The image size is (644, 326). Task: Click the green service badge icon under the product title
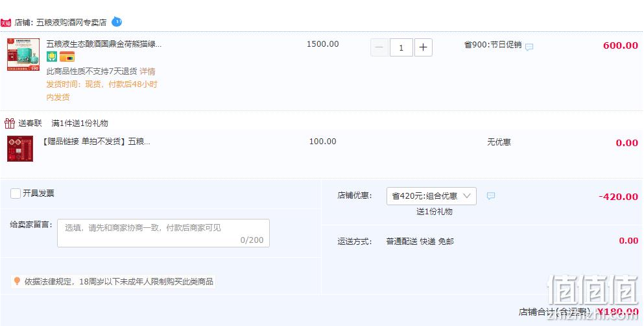[x=52, y=56]
